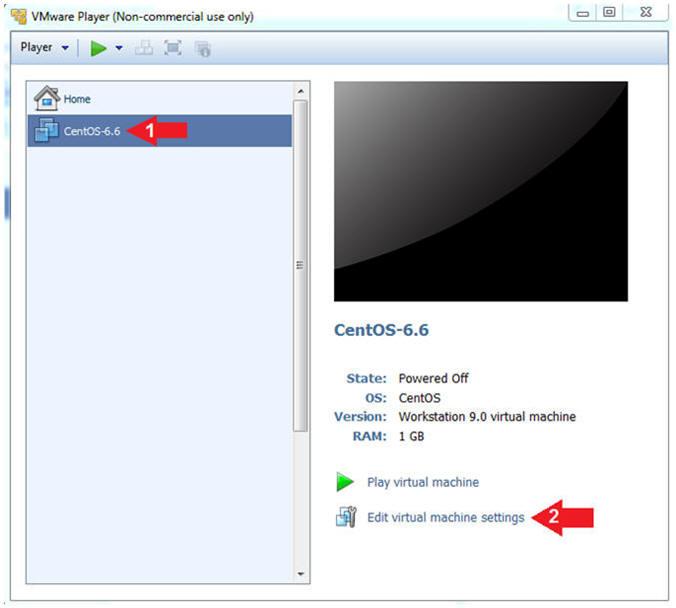Click the Home house icon
The image size is (676, 608).
[x=47, y=98]
